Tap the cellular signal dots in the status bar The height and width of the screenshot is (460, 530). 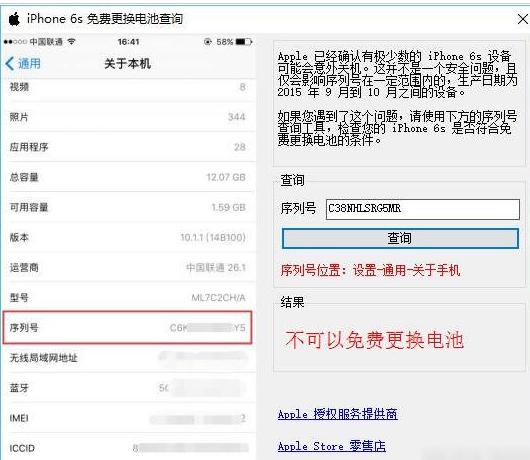click(x=15, y=42)
